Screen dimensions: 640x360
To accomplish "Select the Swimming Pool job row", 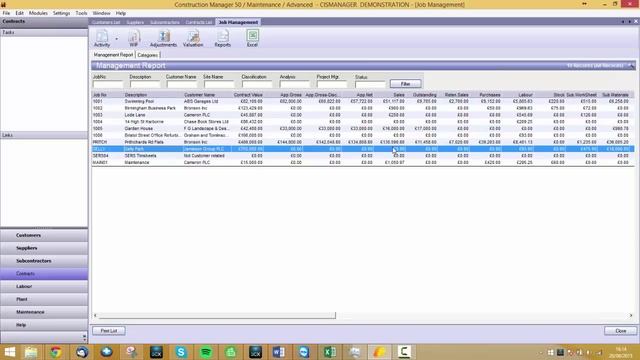I will (363, 101).
